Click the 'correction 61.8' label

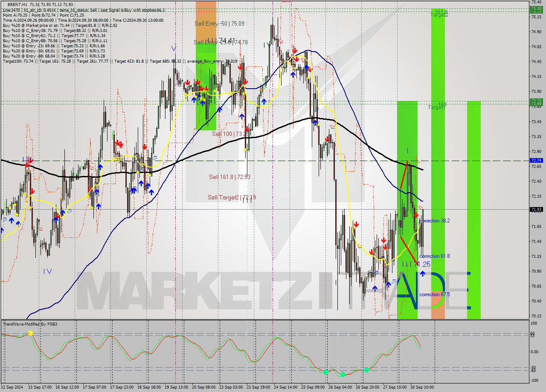pyautogui.click(x=434, y=256)
